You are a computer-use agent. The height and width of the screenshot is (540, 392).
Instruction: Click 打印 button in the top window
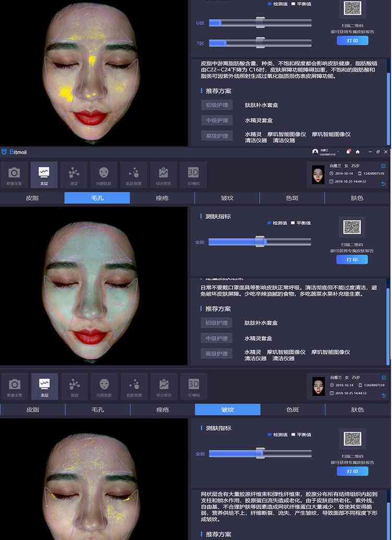pyautogui.click(x=352, y=41)
